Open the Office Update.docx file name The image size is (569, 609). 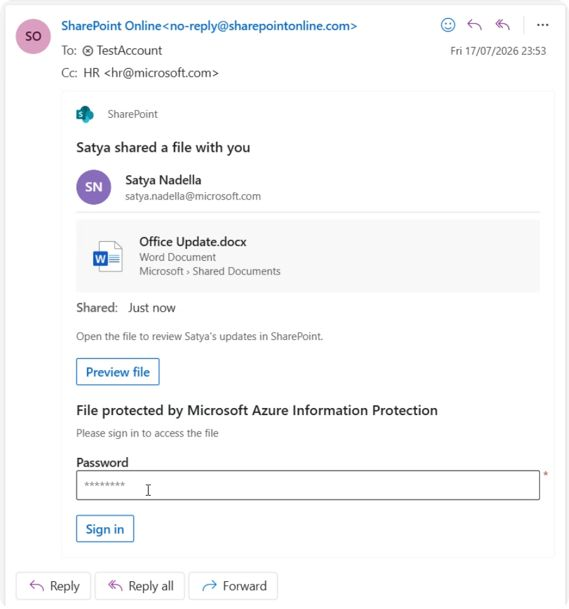coord(193,242)
